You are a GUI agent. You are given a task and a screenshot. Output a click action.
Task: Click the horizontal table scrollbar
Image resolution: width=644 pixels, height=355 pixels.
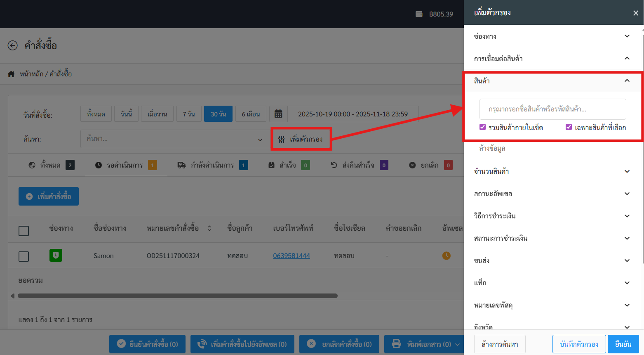[177, 296]
